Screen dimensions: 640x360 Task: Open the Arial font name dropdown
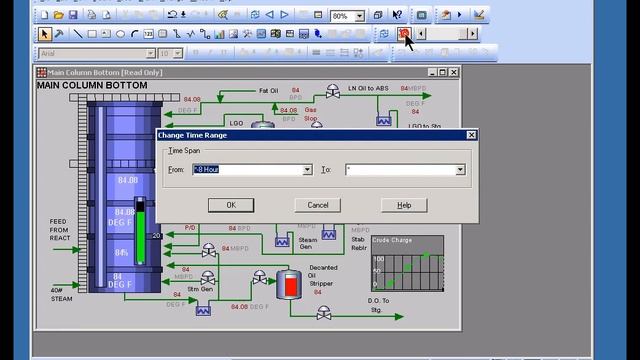[x=151, y=53]
